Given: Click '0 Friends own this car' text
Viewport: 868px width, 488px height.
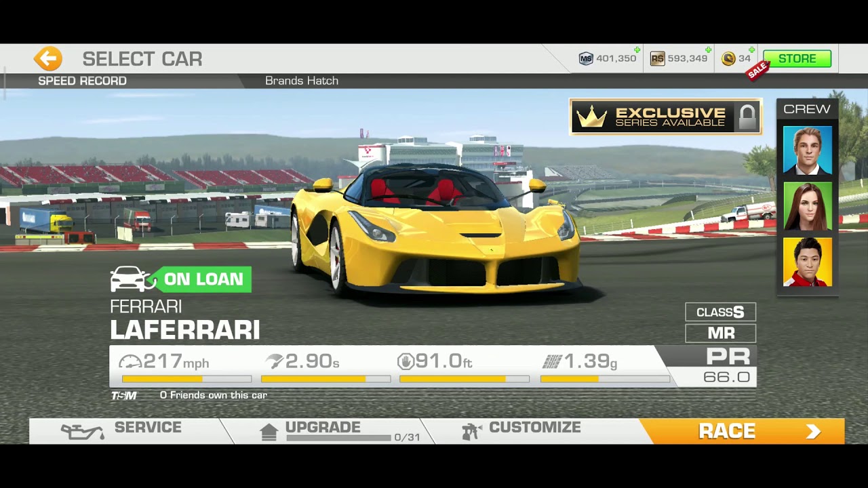Looking at the screenshot, I should pyautogui.click(x=214, y=395).
